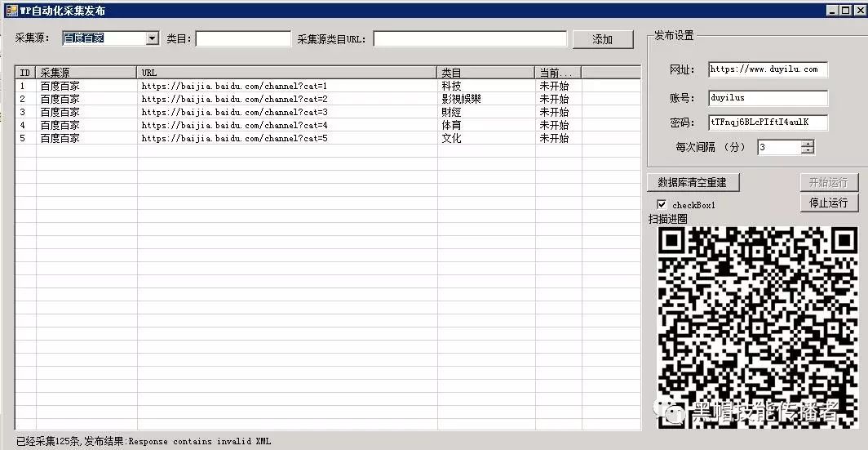The image size is (868, 450).
Task: Click the scan-to-join QR code image
Action: [757, 327]
